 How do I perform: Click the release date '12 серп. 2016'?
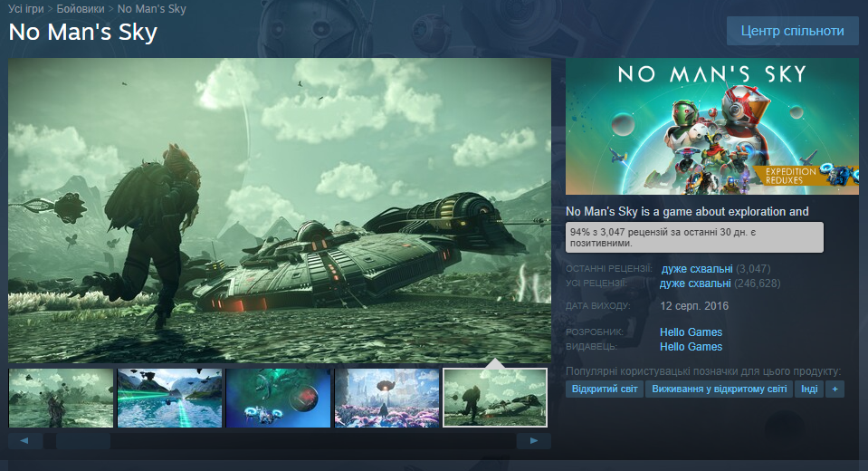[694, 306]
